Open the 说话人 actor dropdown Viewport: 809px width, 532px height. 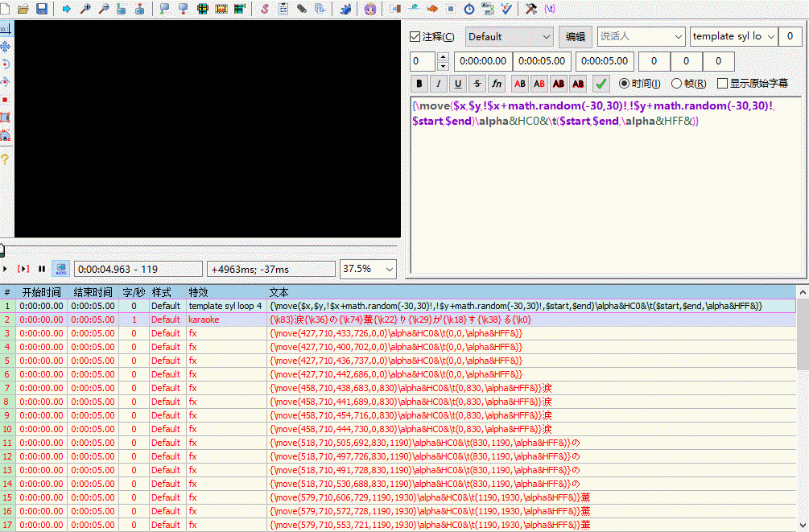(640, 37)
